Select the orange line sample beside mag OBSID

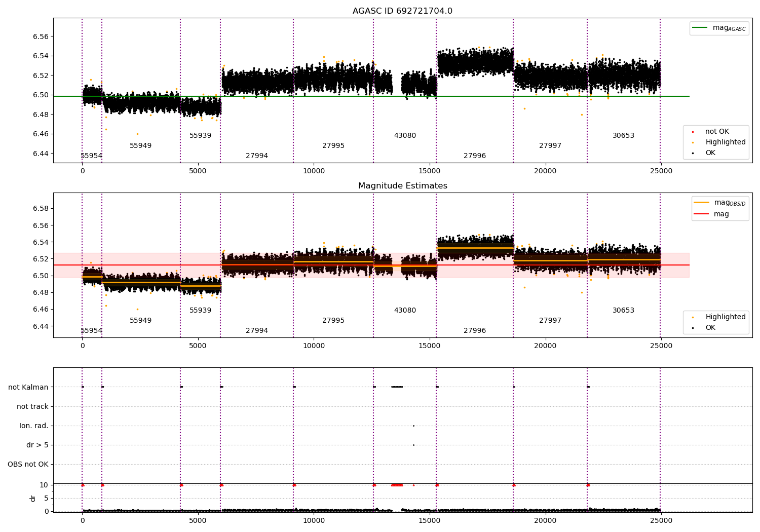pos(701,203)
